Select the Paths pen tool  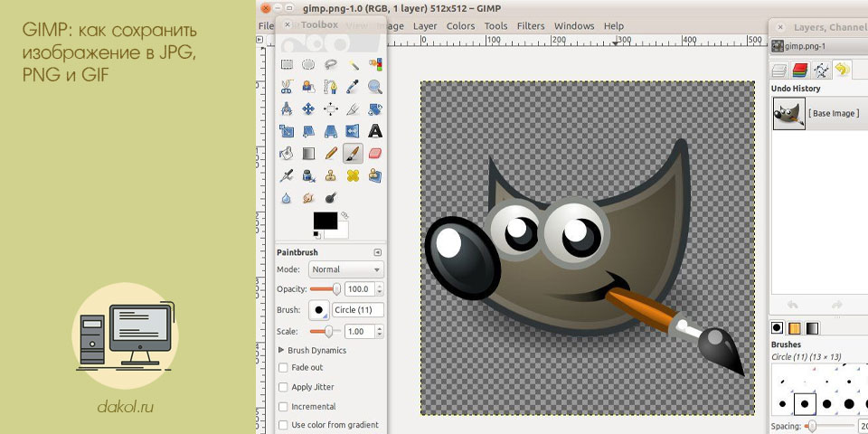coord(331,87)
